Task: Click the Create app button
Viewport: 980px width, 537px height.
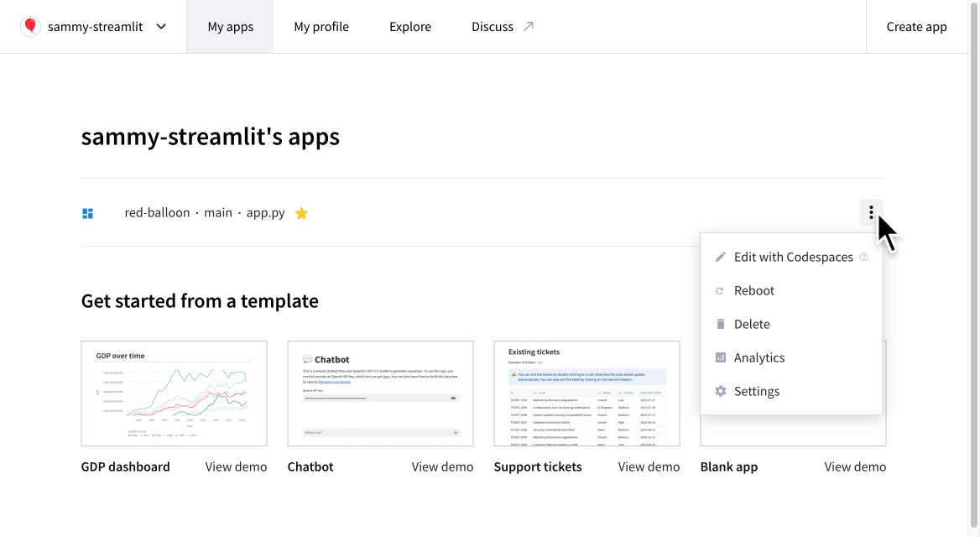Action: point(916,26)
